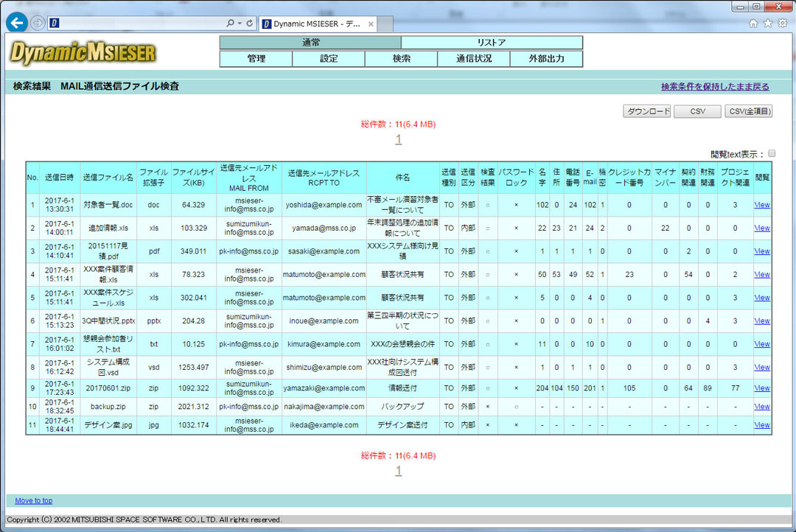Click the browser forward arrow button
The height and width of the screenshot is (532, 796).
37,23
